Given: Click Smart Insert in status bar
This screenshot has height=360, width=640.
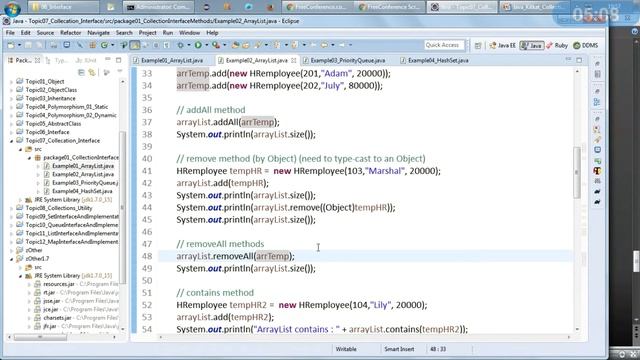Looking at the screenshot, I should click(399, 349).
